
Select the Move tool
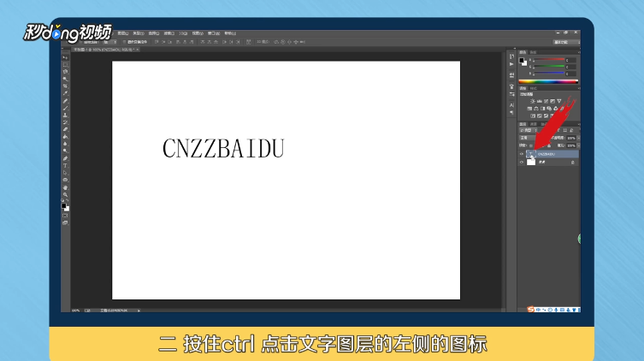point(65,57)
